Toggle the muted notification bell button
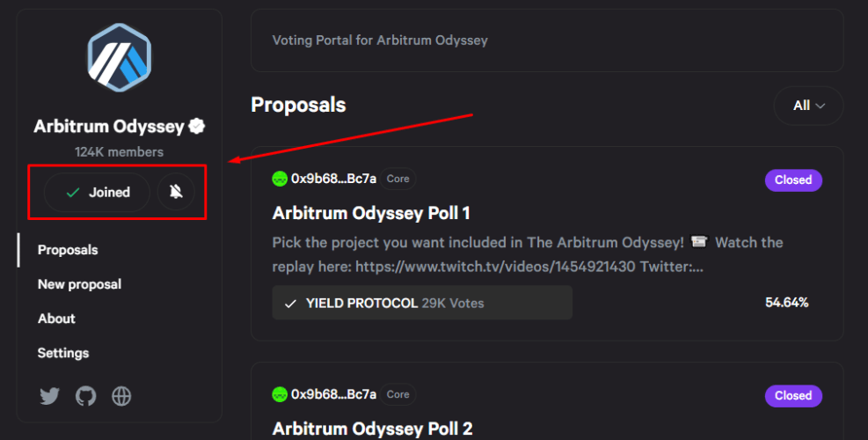 [x=176, y=193]
